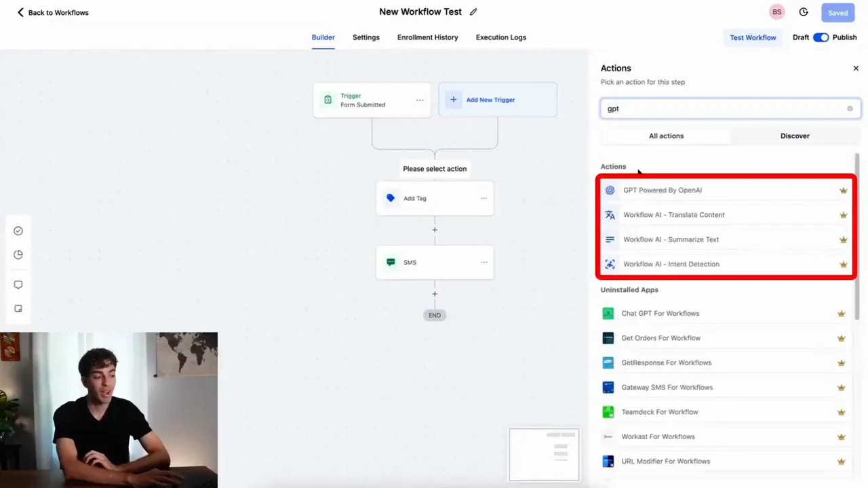Click the Add Tag node's tag icon

coord(391,198)
